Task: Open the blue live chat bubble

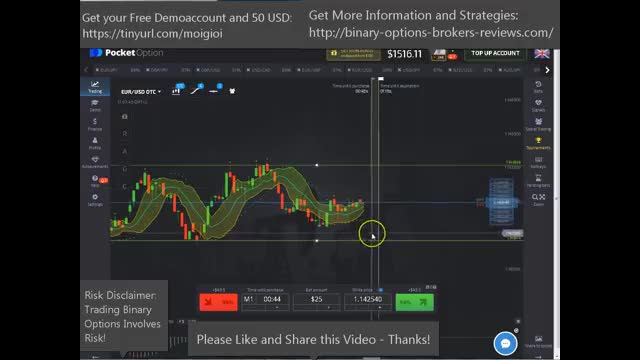Action: pos(505,343)
